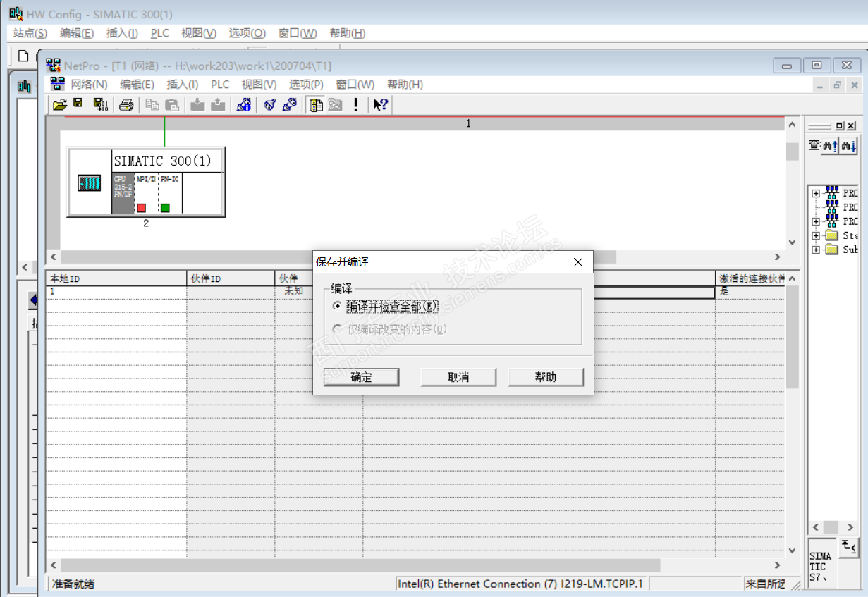Open the 窗口(W) menu in NetPro
This screenshot has height=597, width=868.
355,84
